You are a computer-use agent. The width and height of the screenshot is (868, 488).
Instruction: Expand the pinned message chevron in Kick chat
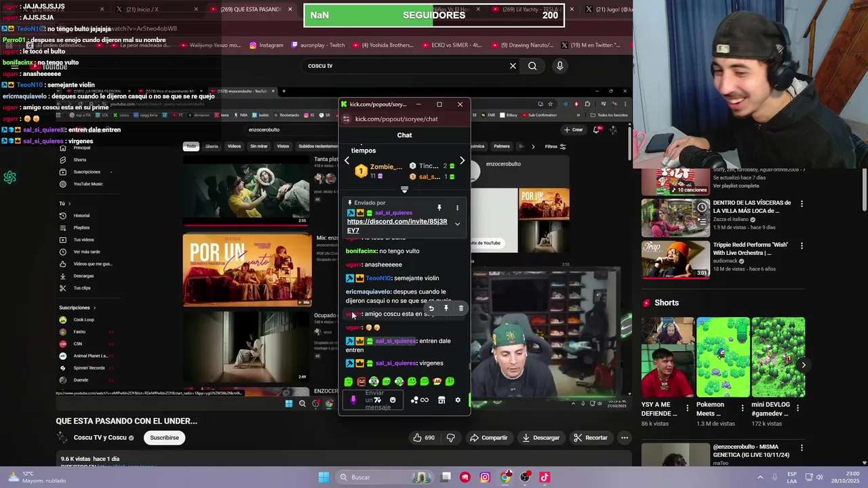tap(457, 224)
